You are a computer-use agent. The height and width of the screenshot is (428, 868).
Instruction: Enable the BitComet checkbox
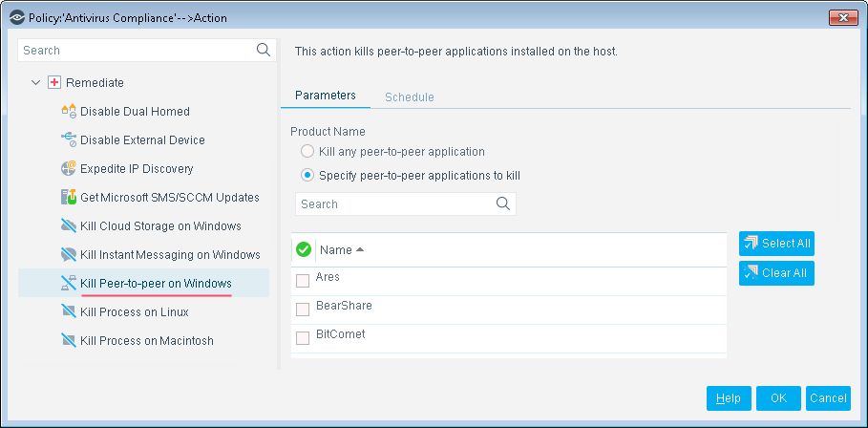click(x=303, y=338)
